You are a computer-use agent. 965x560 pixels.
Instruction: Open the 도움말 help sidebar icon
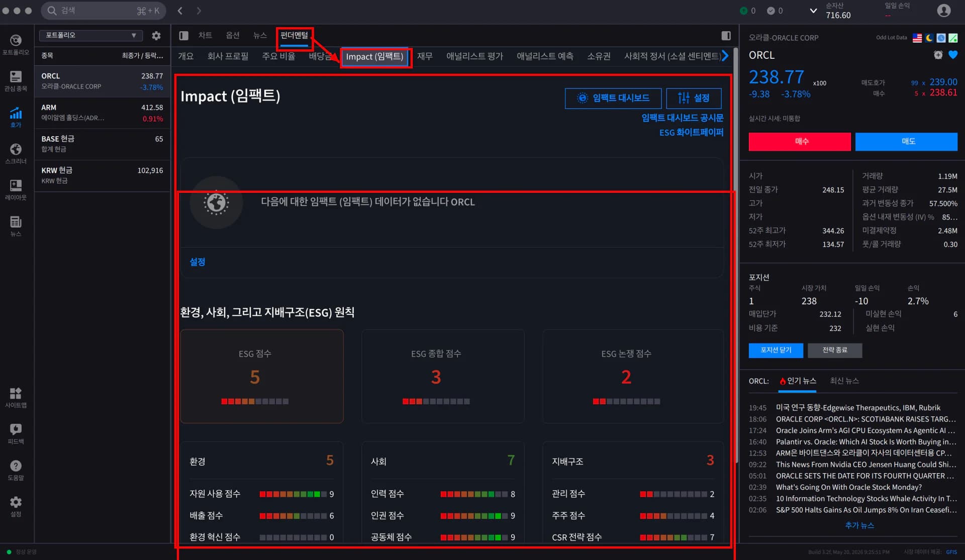click(x=16, y=470)
